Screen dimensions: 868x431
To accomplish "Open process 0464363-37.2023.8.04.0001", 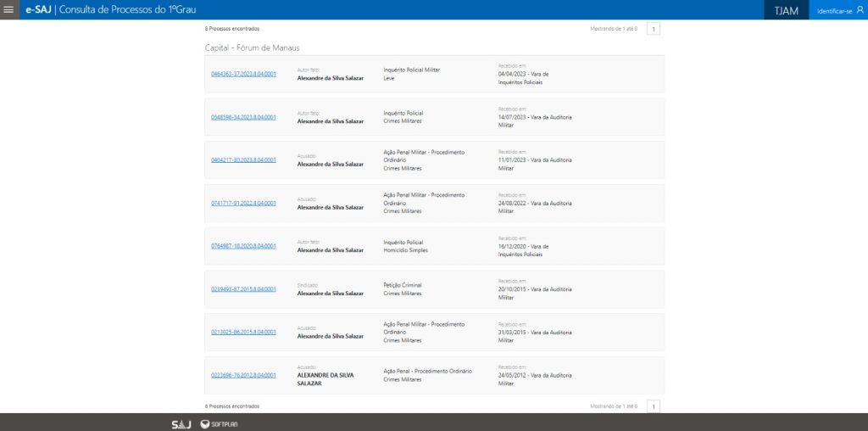I will coord(243,74).
